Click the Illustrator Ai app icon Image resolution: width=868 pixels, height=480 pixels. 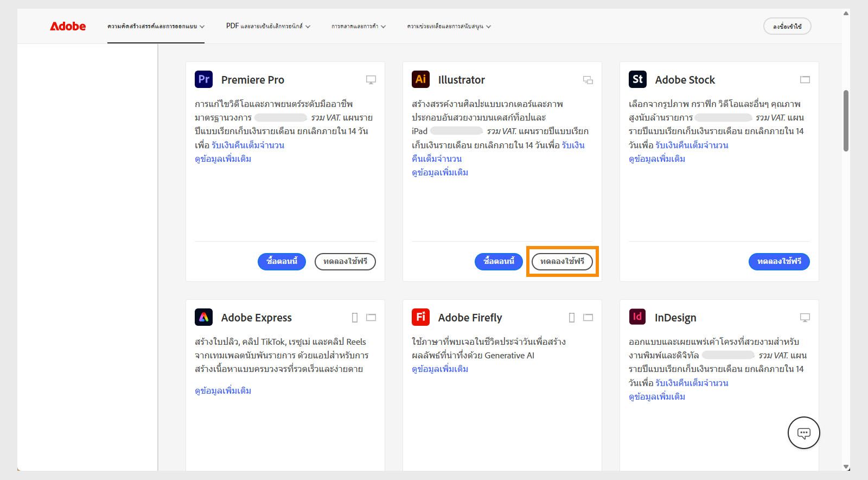click(x=420, y=79)
